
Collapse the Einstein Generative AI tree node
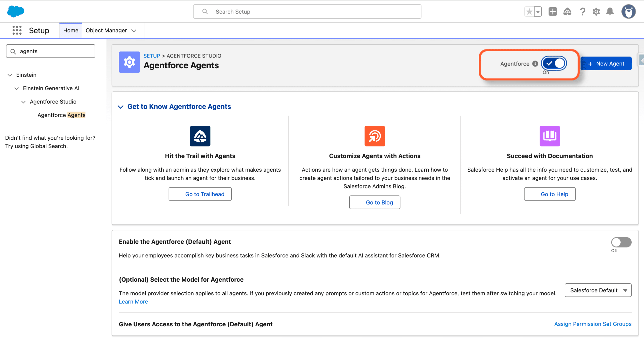coord(17,88)
